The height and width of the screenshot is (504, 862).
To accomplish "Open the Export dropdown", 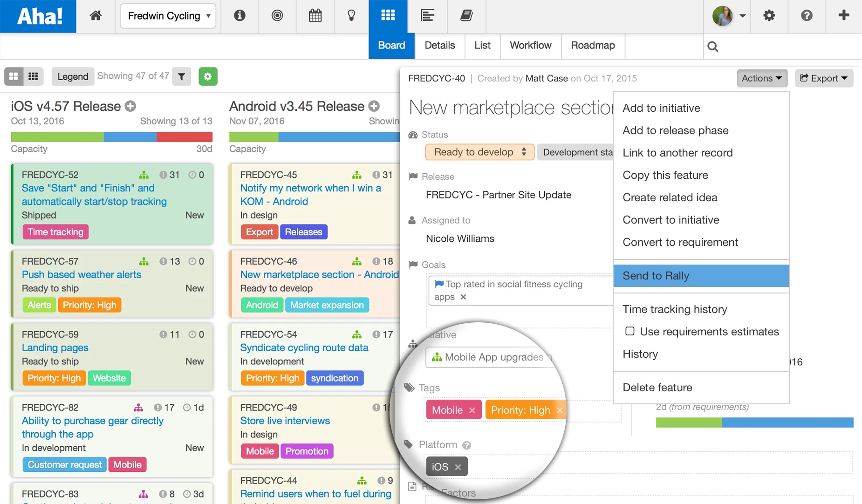I will click(x=824, y=78).
